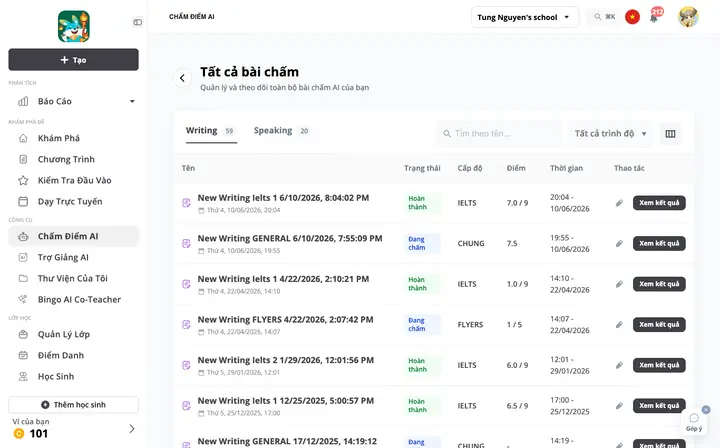
Task: Open New Writing Ielts 1 12/25/2025 title
Action: [286, 401]
